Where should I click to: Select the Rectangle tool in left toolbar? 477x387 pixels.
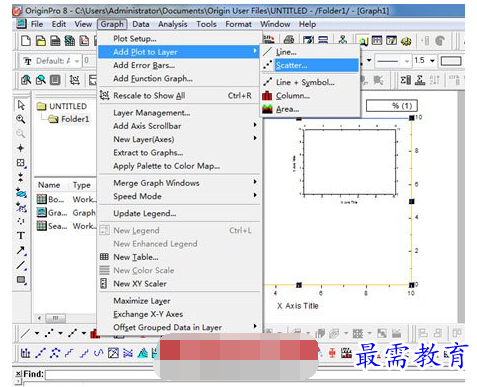point(21,280)
